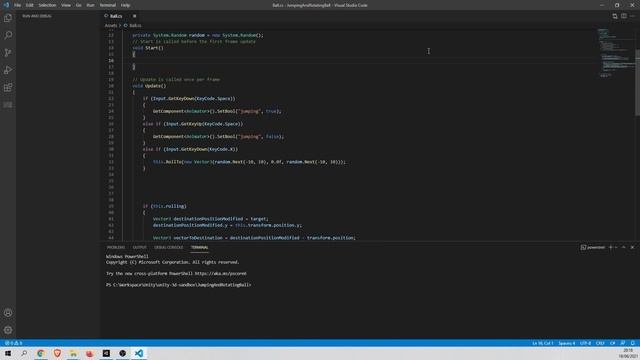Click Assets in the breadcrumb
The width and height of the screenshot is (640, 360).
click(111, 25)
